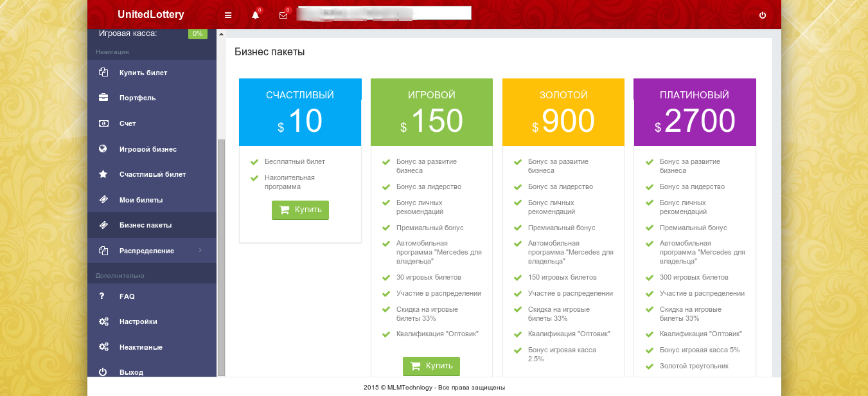Click Игровая касса 0% badge

[198, 33]
